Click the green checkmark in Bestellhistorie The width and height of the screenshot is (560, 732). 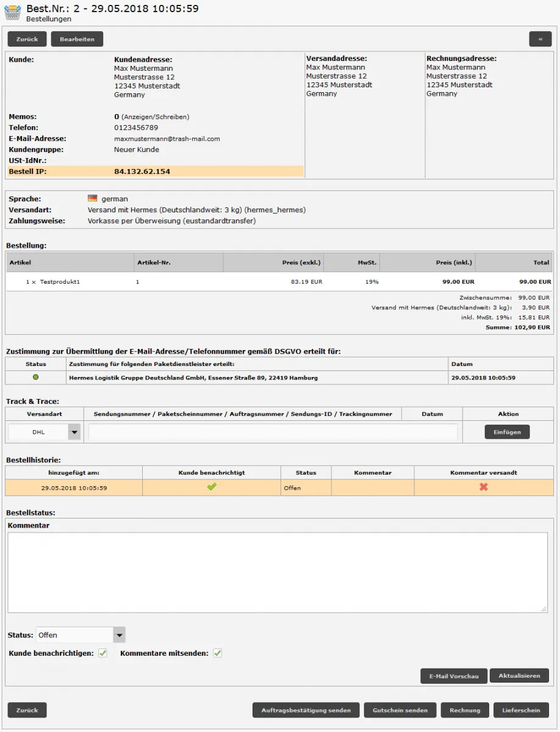pos(212,487)
